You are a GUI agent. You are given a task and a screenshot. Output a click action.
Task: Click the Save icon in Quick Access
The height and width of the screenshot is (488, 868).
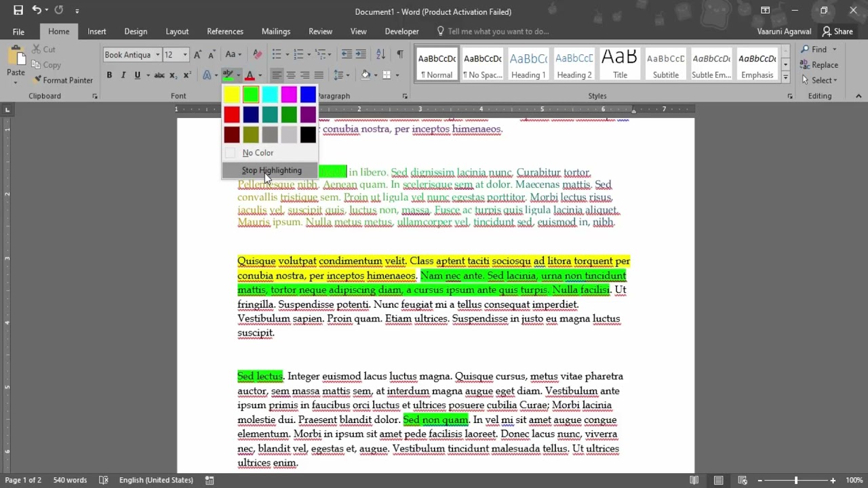(x=18, y=11)
